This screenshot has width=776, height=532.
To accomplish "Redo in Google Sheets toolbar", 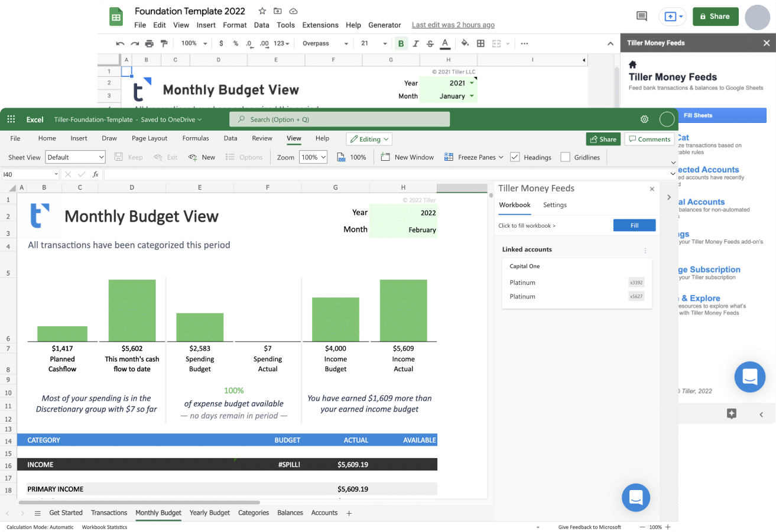I will (x=135, y=43).
